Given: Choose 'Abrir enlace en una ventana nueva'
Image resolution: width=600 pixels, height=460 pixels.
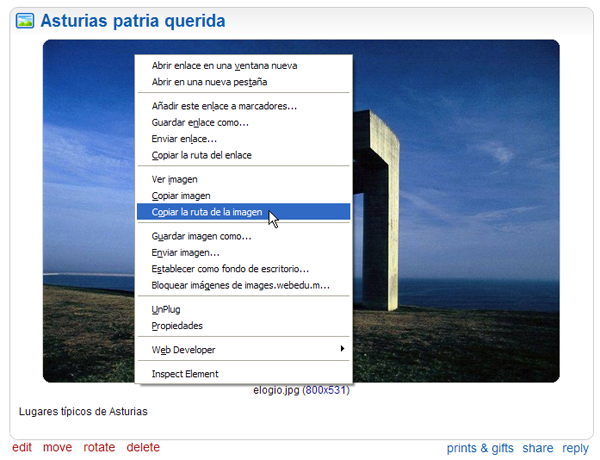Looking at the screenshot, I should click(x=224, y=65).
